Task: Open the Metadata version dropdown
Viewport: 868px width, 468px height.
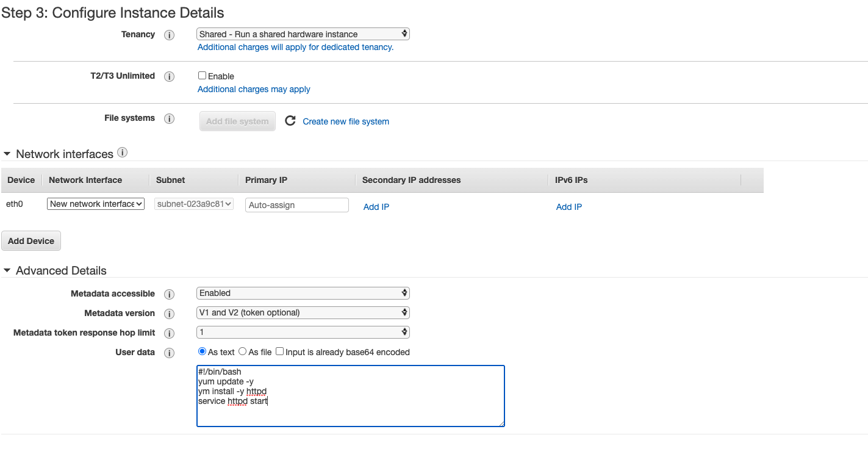Action: [x=303, y=312]
